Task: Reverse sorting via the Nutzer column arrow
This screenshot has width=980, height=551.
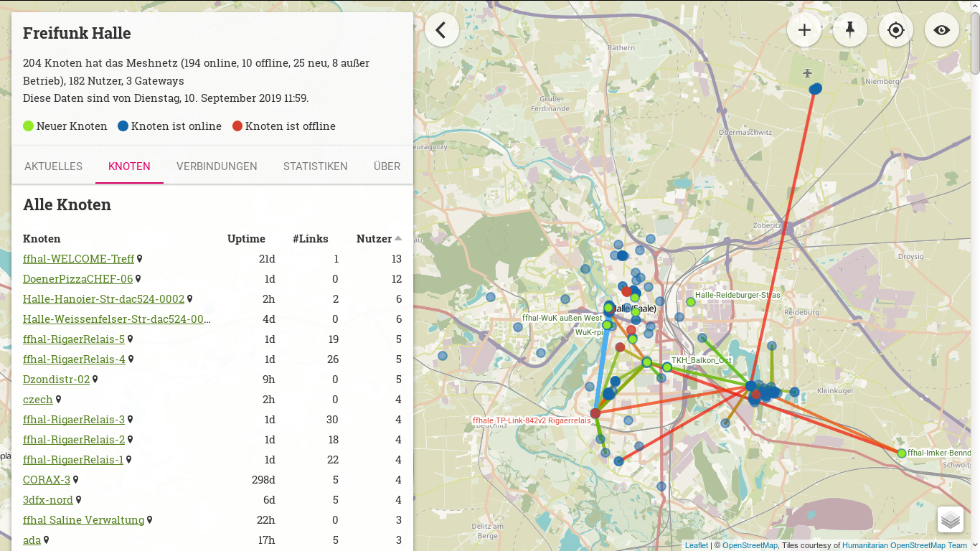Action: pos(399,238)
